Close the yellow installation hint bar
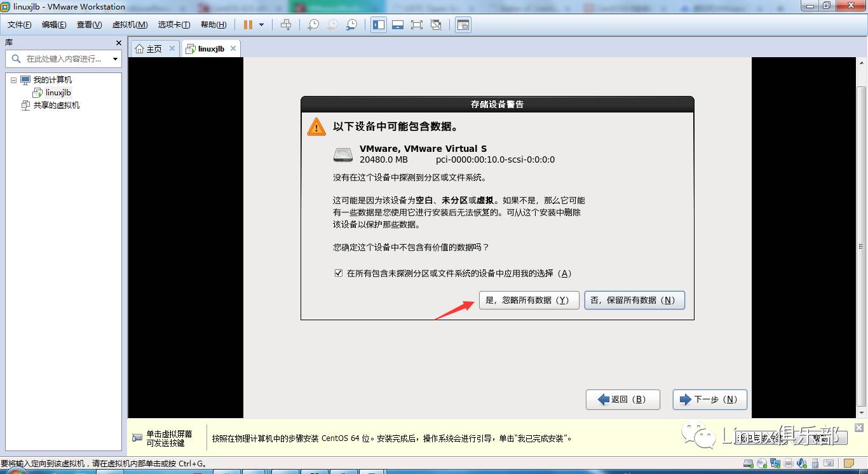 pyautogui.click(x=859, y=428)
